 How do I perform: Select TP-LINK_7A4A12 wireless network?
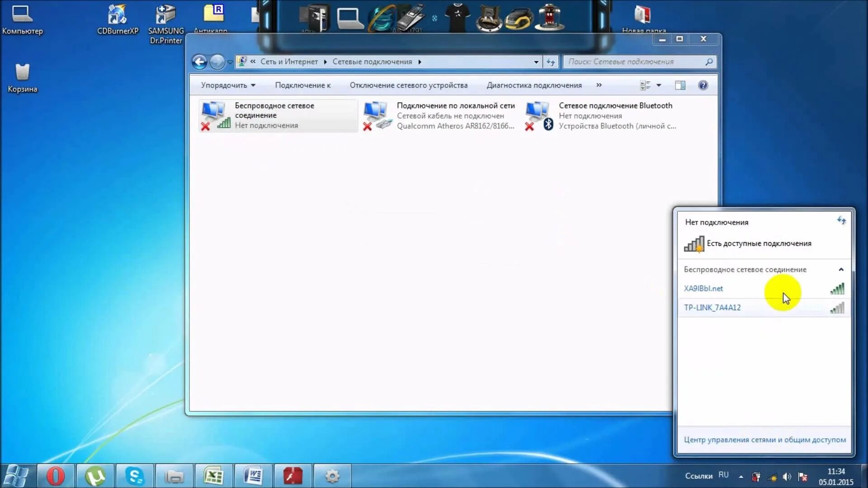pyautogui.click(x=712, y=307)
